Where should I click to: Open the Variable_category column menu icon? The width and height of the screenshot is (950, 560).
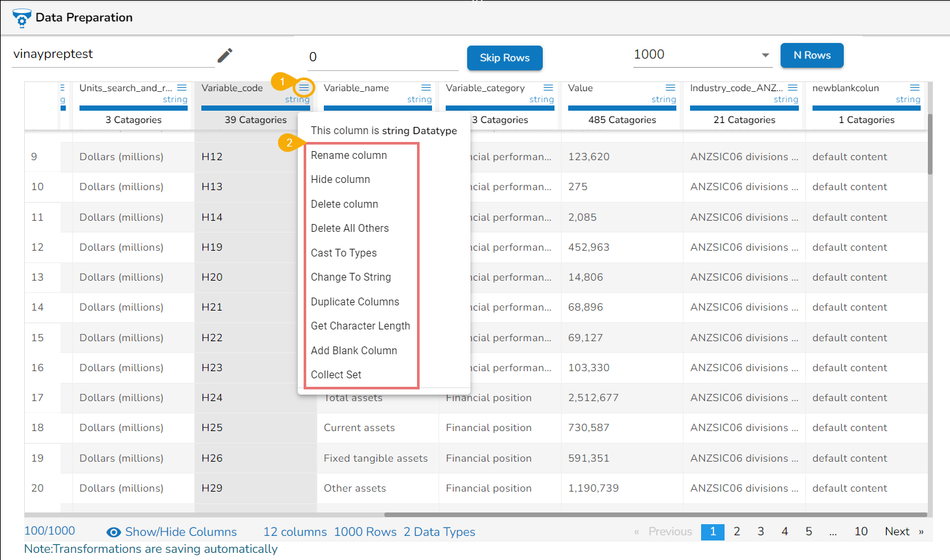(x=549, y=88)
